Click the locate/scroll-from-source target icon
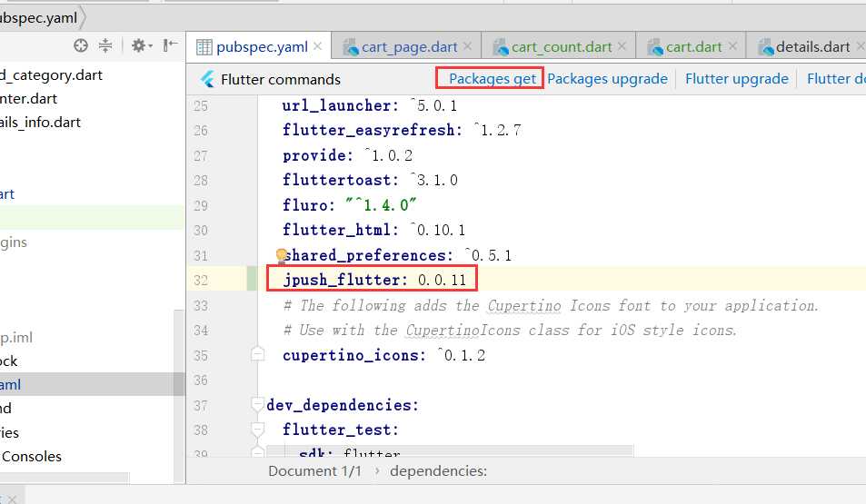866x504 pixels. pos(81,45)
